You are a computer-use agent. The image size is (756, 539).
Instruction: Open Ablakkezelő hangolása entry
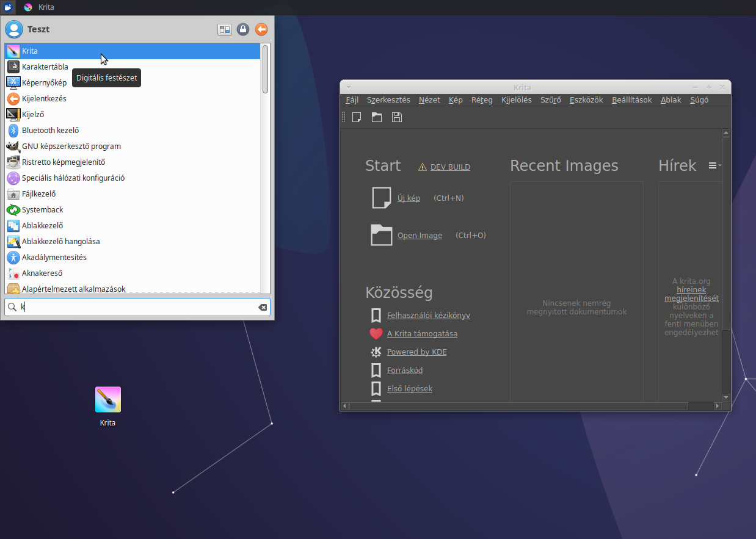coord(133,242)
